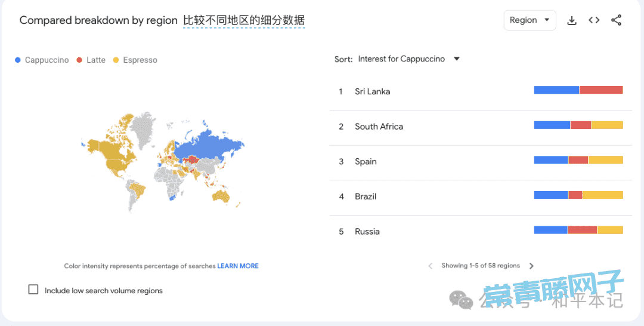Click Australia on the world map
Screen dimensions: 644x326
click(x=222, y=196)
